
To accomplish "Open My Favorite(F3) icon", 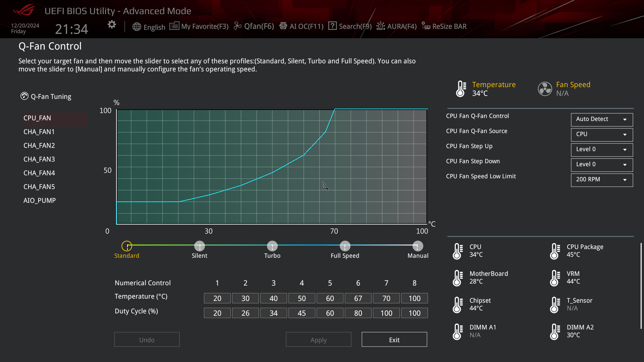I will 174,26.
